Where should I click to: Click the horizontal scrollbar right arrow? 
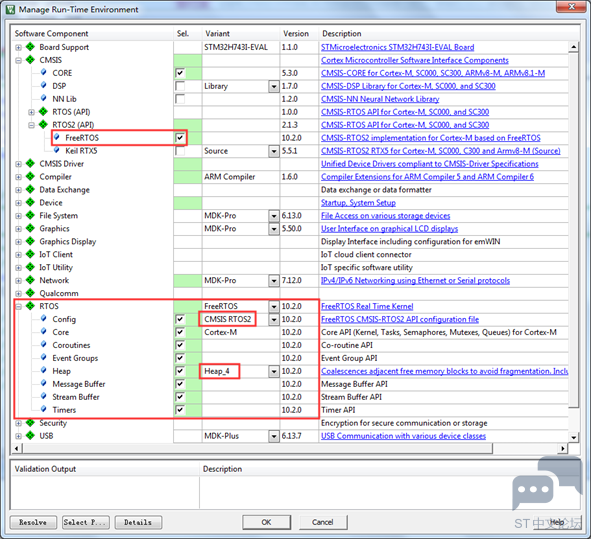pos(563,449)
